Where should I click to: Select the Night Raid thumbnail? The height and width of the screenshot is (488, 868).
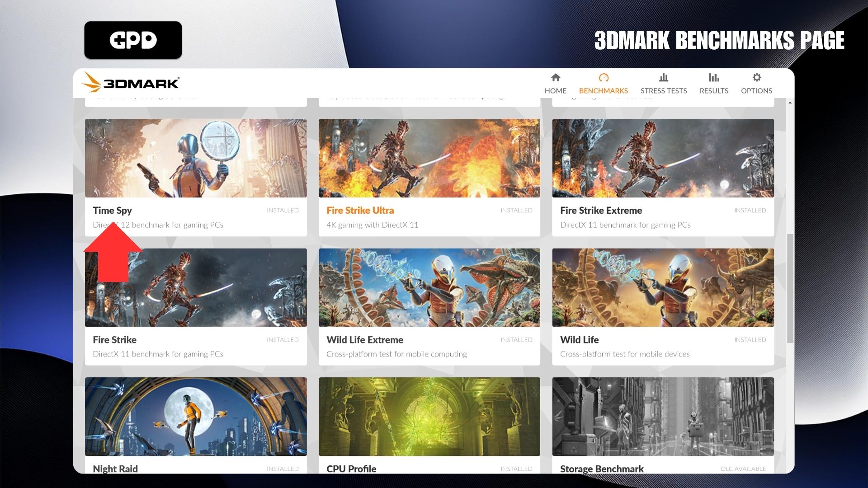[196, 416]
